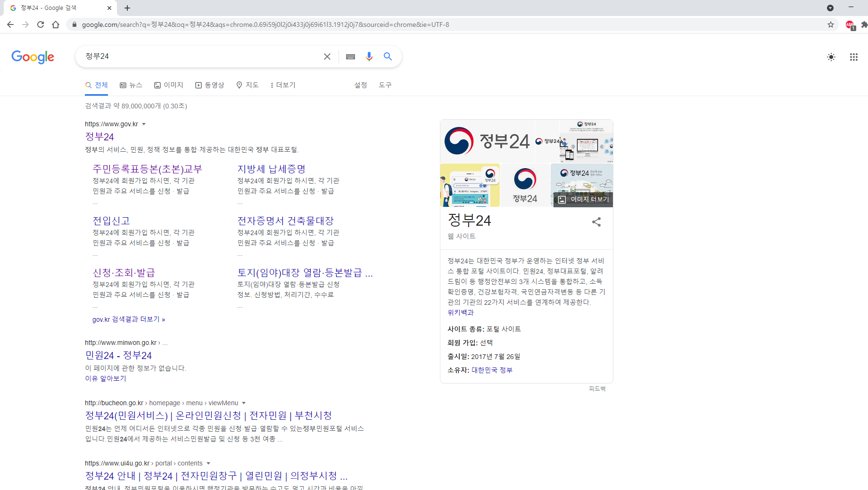This screenshot has width=868, height=490.
Task: Select the 검색결과 약 89,000,000개 text
Action: [136, 106]
